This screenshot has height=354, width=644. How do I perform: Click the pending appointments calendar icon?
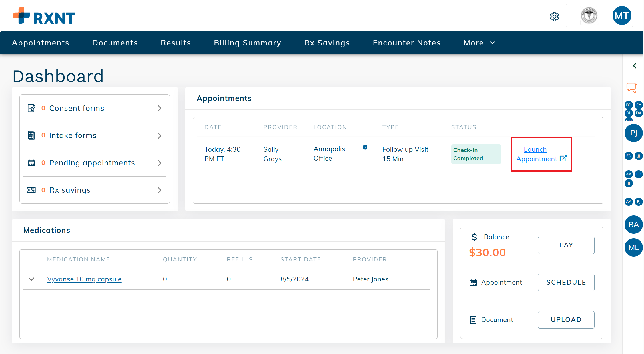click(x=31, y=163)
